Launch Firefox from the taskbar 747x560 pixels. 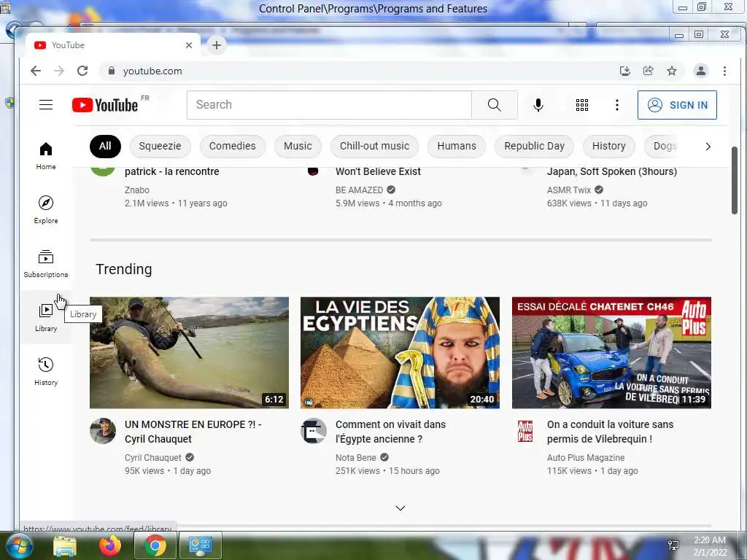point(110,545)
